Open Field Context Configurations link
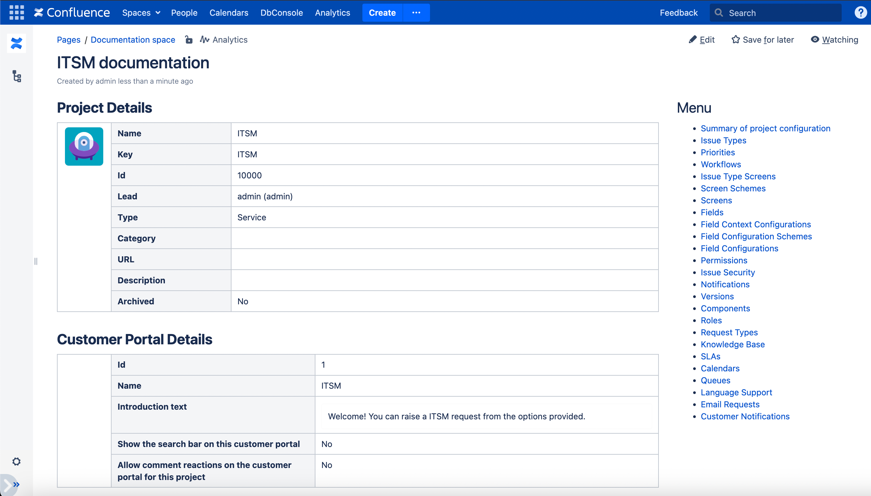The height and width of the screenshot is (496, 871). (x=755, y=224)
